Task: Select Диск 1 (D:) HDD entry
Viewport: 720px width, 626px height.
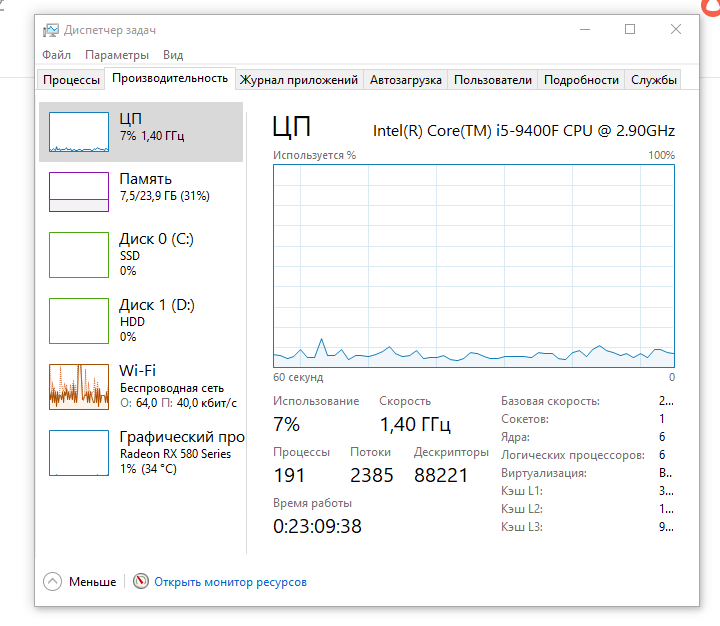Action: tap(156, 320)
